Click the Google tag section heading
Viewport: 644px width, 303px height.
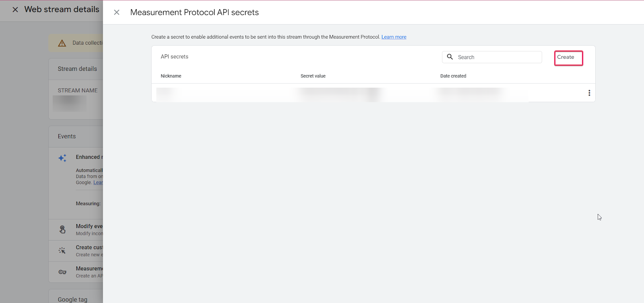click(x=72, y=299)
